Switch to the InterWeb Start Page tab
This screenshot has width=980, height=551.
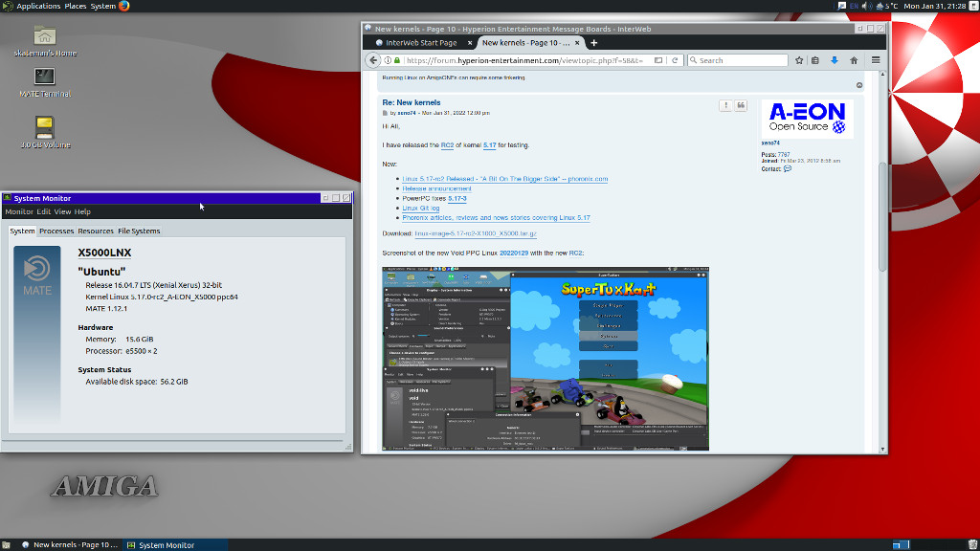coord(421,42)
